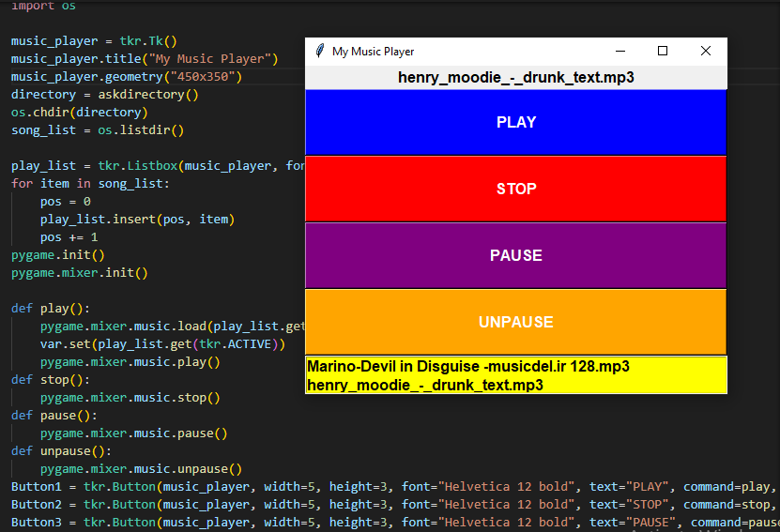The width and height of the screenshot is (780, 532).
Task: Click the Button1 definition line in editor
Action: point(395,487)
